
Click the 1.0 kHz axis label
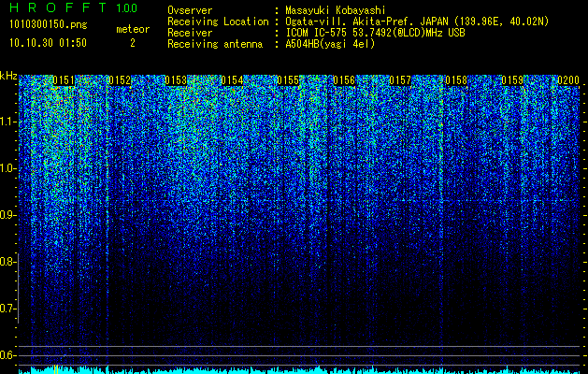tap(8, 168)
